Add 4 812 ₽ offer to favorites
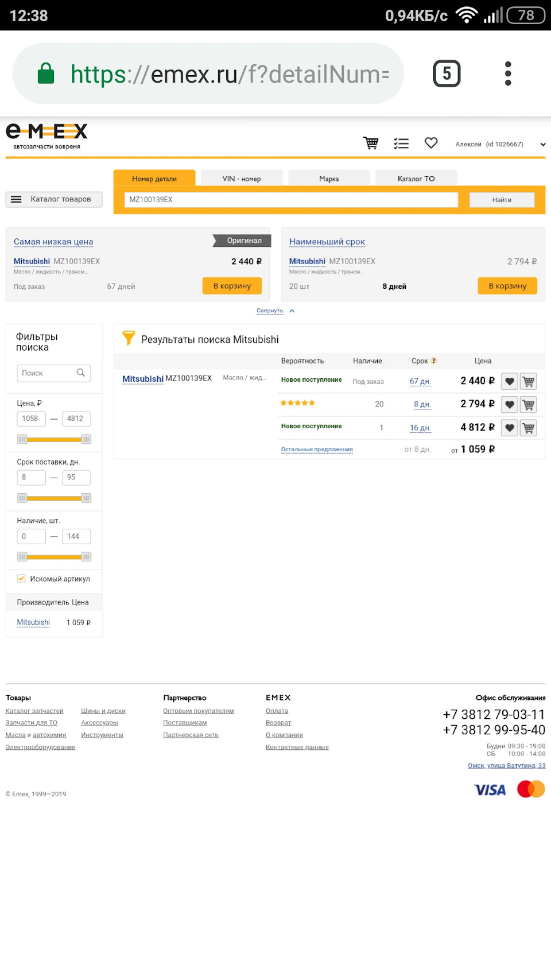 510,428
